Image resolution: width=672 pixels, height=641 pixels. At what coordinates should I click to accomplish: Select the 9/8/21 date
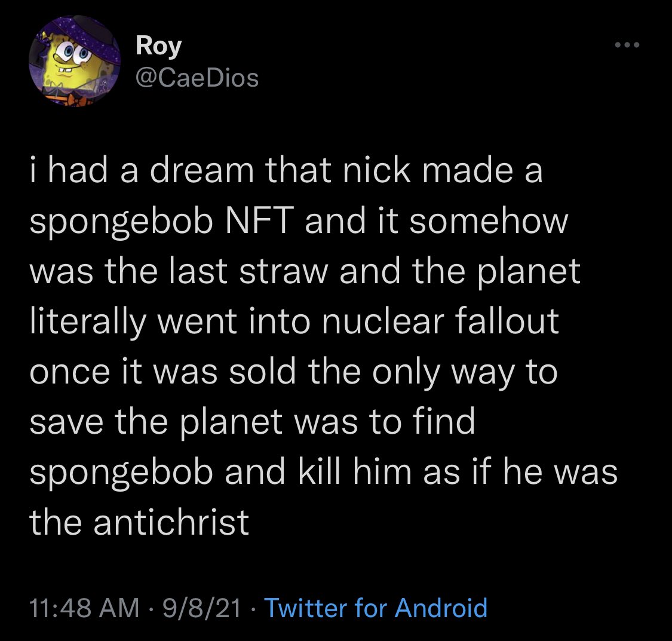tap(202, 608)
